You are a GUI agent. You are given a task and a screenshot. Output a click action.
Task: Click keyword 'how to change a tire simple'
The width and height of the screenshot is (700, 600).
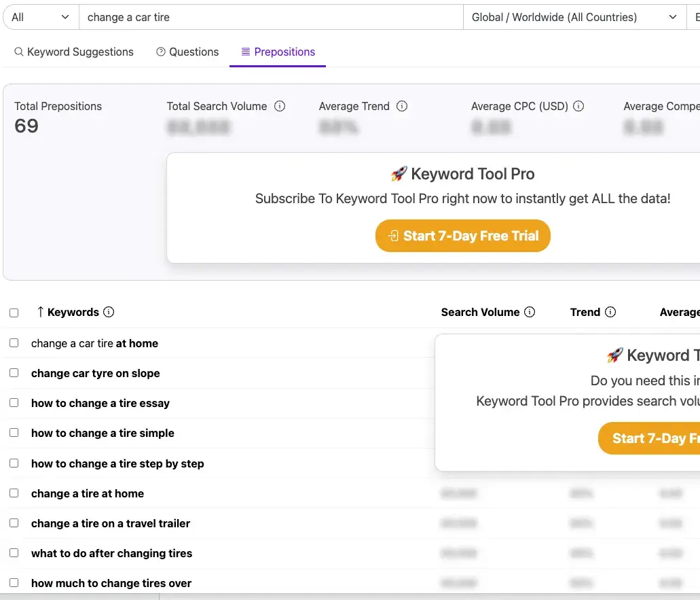tap(103, 433)
